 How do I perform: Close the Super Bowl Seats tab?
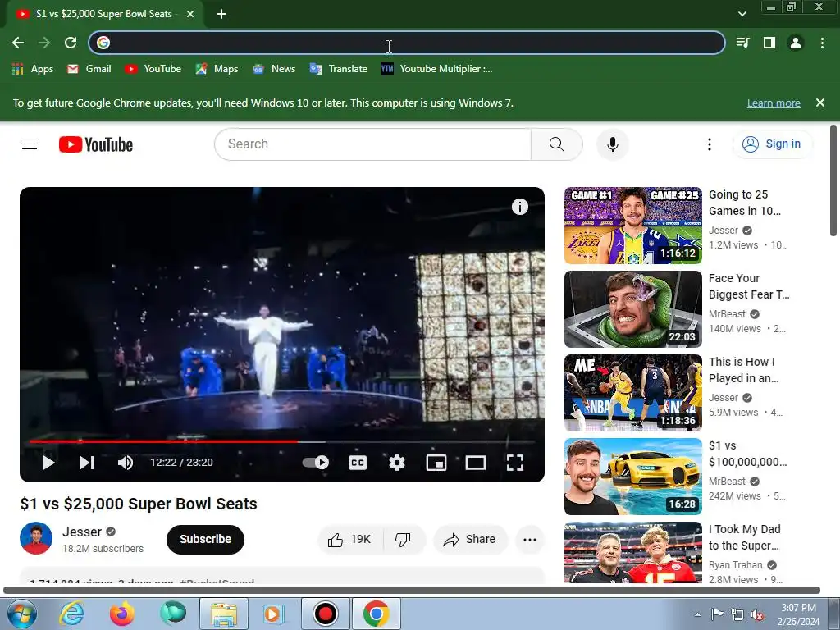pyautogui.click(x=190, y=15)
